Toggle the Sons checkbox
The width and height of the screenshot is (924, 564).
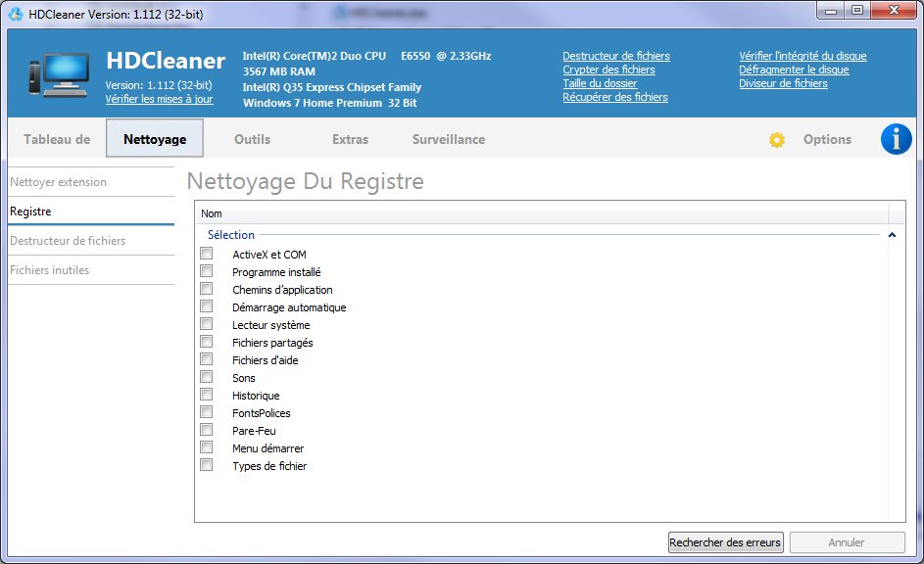206,377
